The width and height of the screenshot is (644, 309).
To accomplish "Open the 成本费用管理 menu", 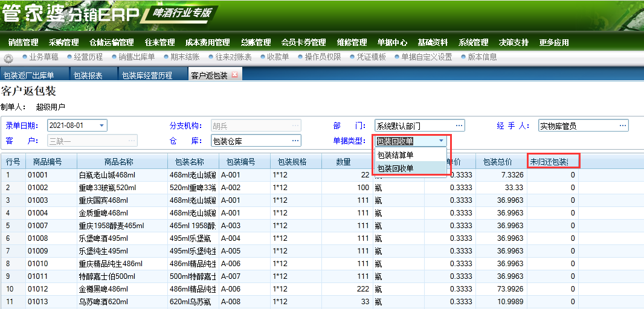I will (x=207, y=43).
